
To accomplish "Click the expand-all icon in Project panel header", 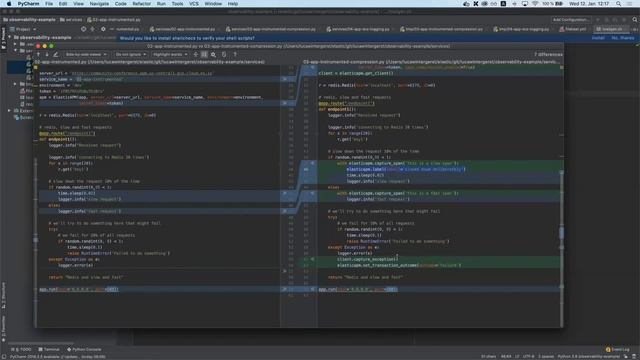I will tap(93, 29).
